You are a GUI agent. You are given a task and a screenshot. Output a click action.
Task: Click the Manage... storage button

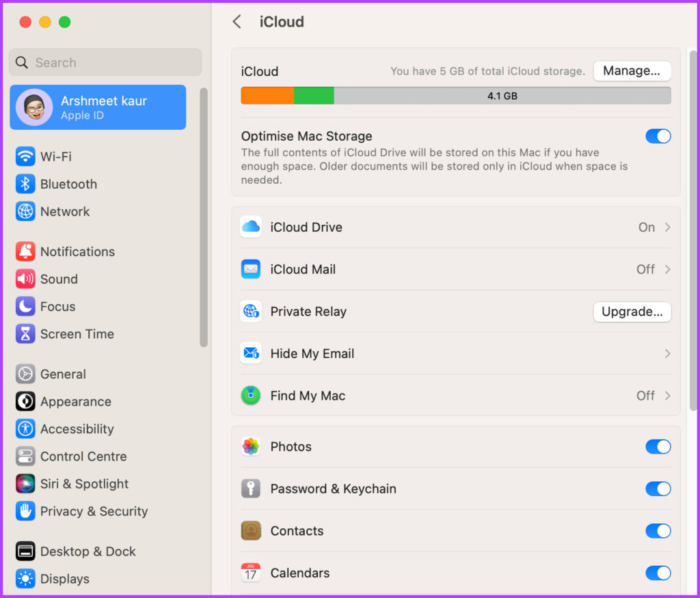[x=632, y=71]
